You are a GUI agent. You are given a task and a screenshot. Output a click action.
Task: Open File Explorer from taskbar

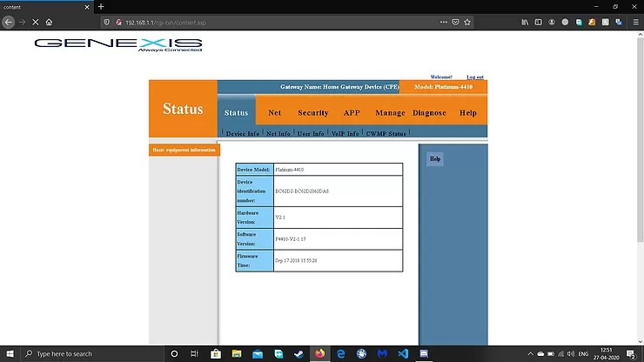pyautogui.click(x=237, y=354)
